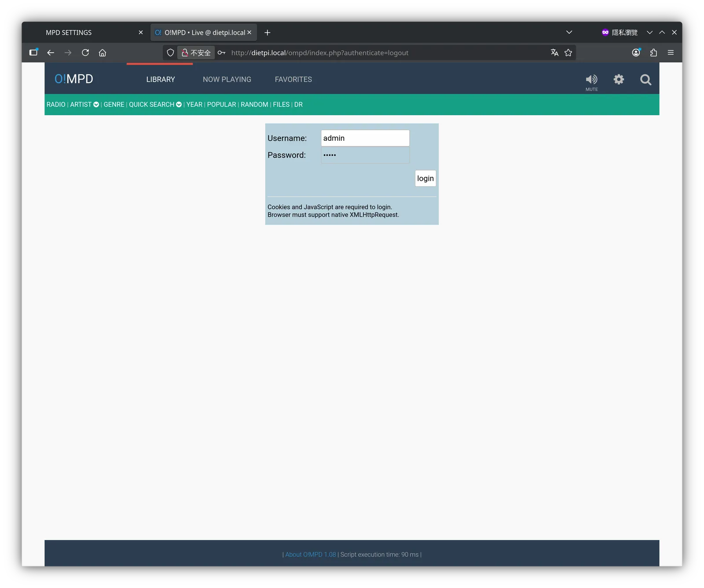Screen dimensions: 704x588
Task: Click the login button
Action: click(425, 179)
